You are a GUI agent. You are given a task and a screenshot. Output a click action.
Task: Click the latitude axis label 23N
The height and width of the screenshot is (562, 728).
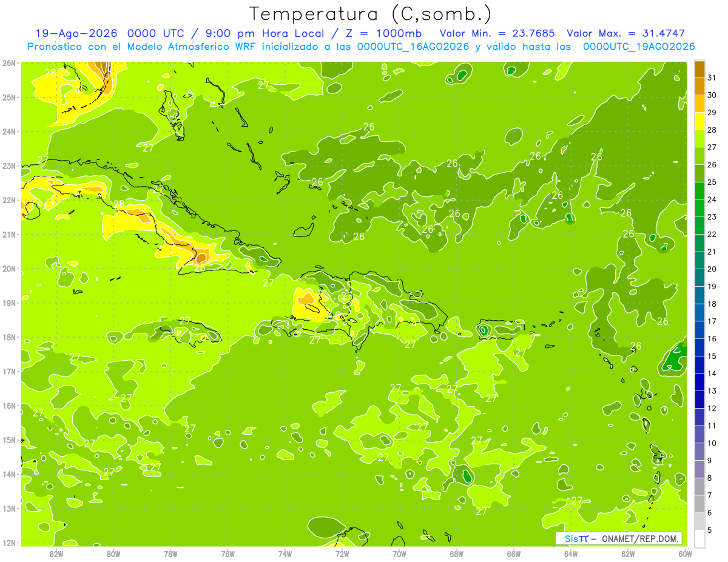click(9, 166)
